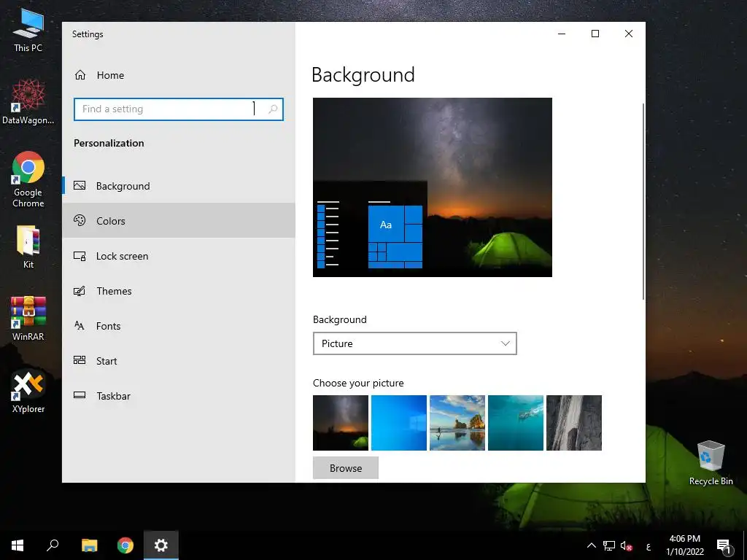Image resolution: width=747 pixels, height=560 pixels.
Task: Minimize the Settings window
Action: (562, 34)
